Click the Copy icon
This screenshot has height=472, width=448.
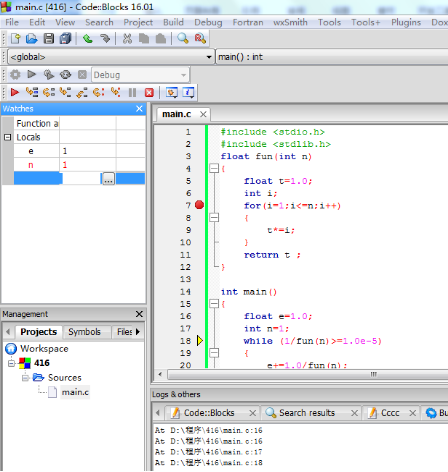coord(144,39)
